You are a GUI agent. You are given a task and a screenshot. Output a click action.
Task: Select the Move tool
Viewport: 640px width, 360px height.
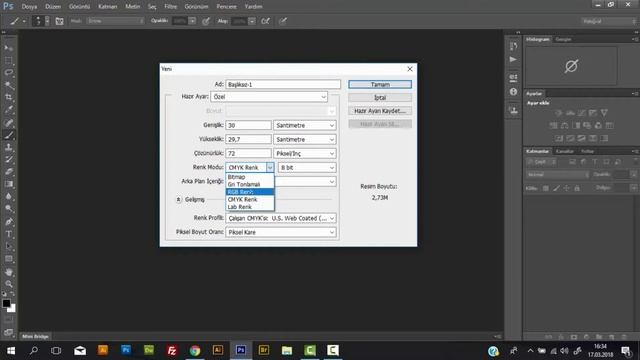[9, 48]
